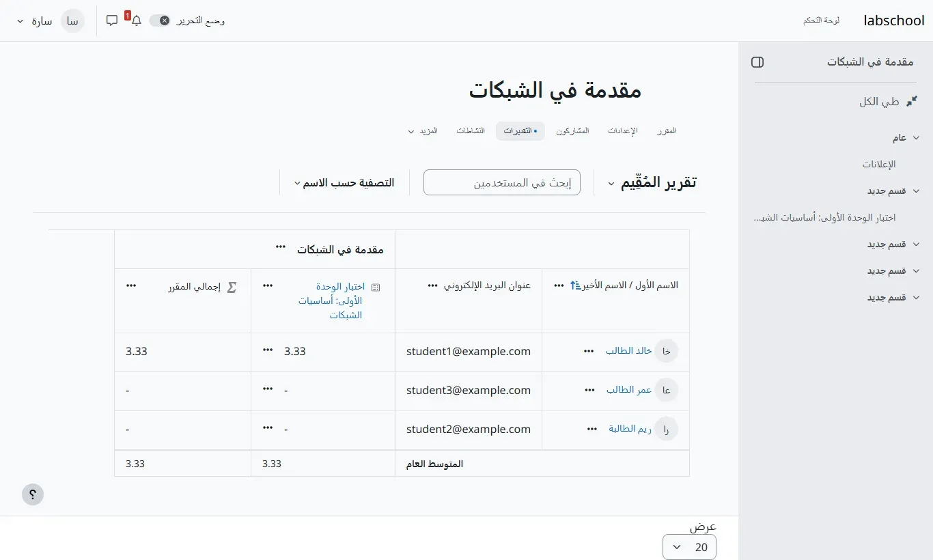Viewport: 933px width, 560px height.
Task: Open the تقرير المُقيّم report dropdown
Action: click(652, 182)
